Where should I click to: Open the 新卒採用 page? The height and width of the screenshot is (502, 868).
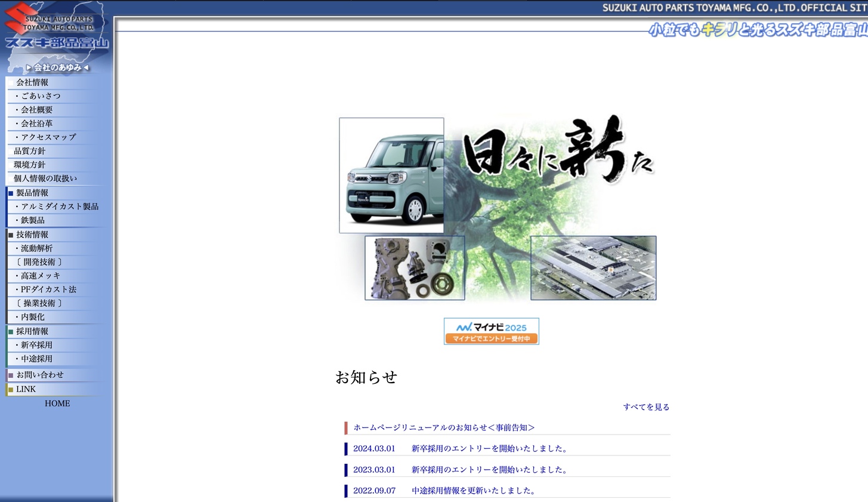pyautogui.click(x=36, y=345)
